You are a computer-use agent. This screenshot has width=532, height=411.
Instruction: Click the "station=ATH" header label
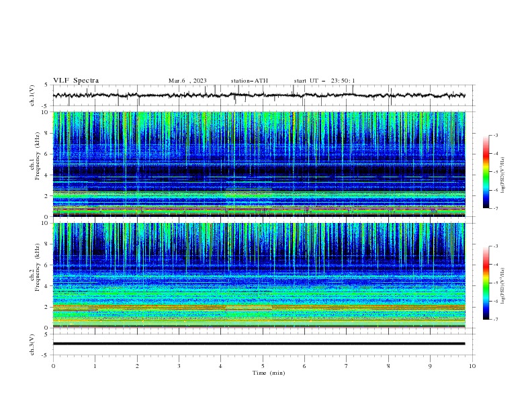coord(249,81)
